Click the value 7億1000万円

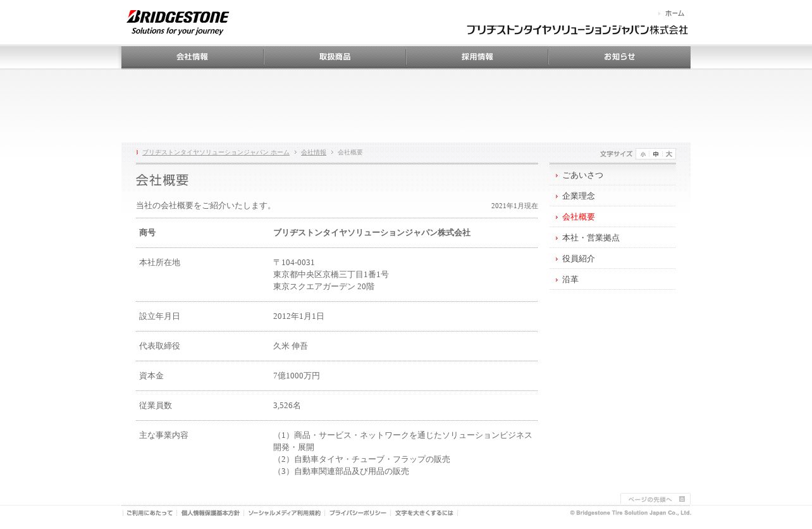tap(297, 376)
